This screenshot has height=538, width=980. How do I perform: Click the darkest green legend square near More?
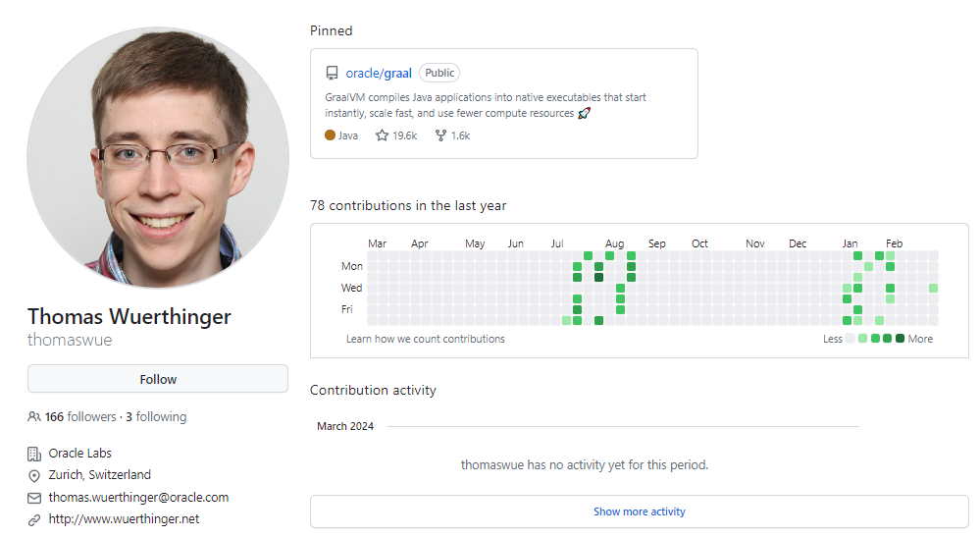coord(900,339)
